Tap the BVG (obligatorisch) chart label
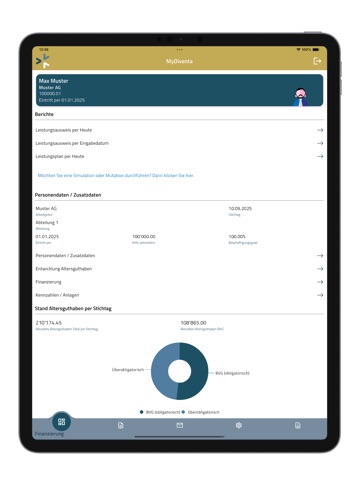This screenshot has width=360, height=480. coord(232,373)
